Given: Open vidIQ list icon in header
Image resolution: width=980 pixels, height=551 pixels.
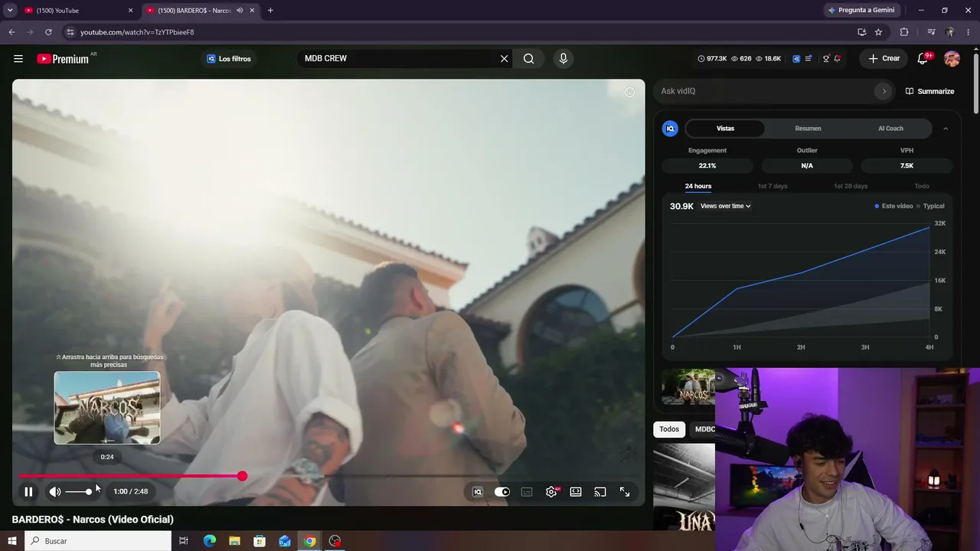Looking at the screenshot, I should 808,59.
